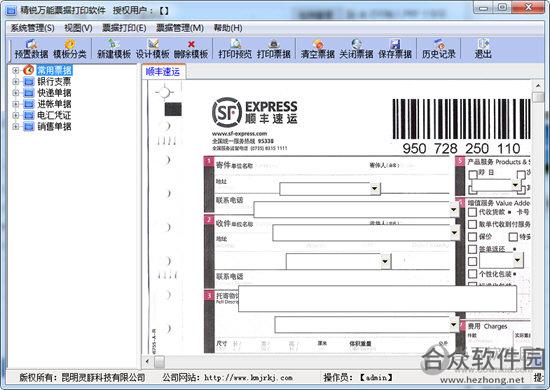Expand the 进帐单据 tree node

pyautogui.click(x=15, y=104)
